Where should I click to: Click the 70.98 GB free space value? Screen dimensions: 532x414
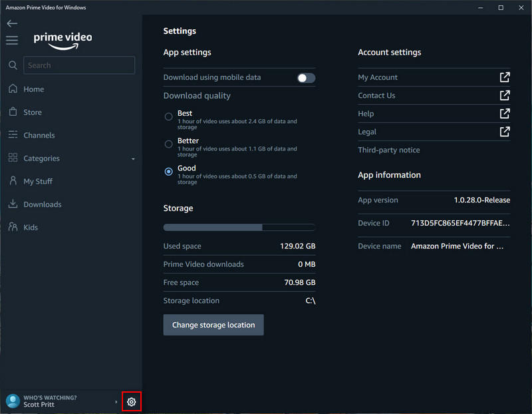tap(300, 282)
